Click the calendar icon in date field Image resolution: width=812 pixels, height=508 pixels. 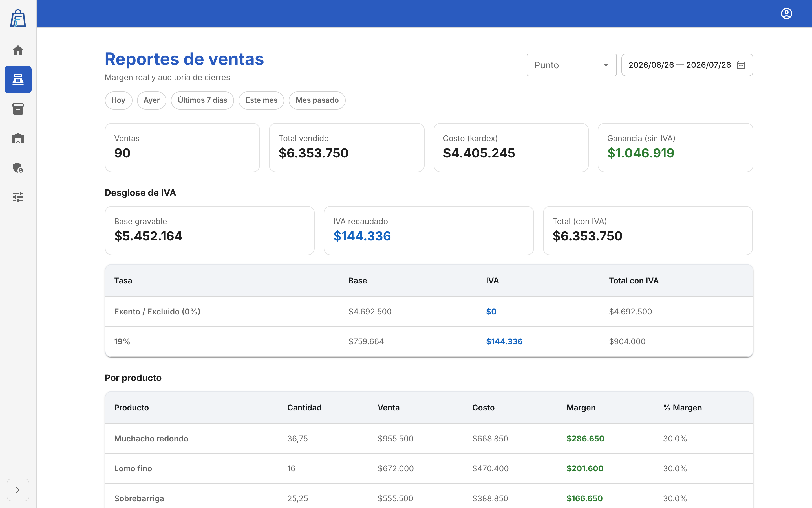[x=741, y=65]
